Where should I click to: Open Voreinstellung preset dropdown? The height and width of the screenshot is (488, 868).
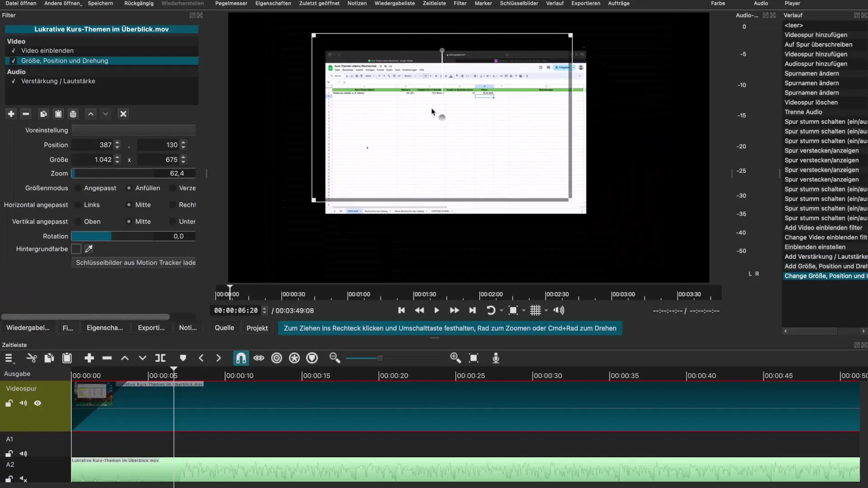[133, 130]
